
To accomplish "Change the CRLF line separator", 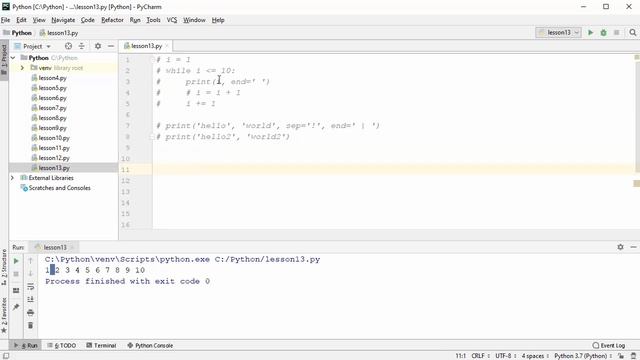I will (480, 356).
